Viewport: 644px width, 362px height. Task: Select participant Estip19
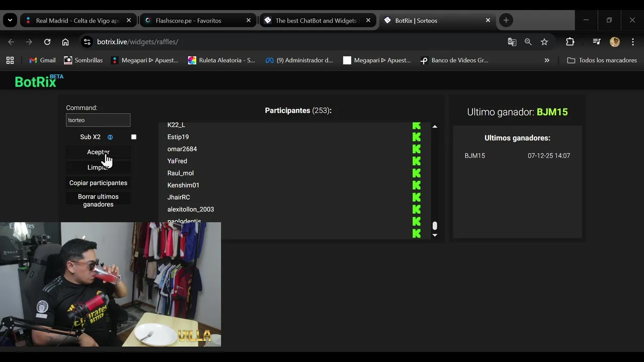[x=178, y=137]
